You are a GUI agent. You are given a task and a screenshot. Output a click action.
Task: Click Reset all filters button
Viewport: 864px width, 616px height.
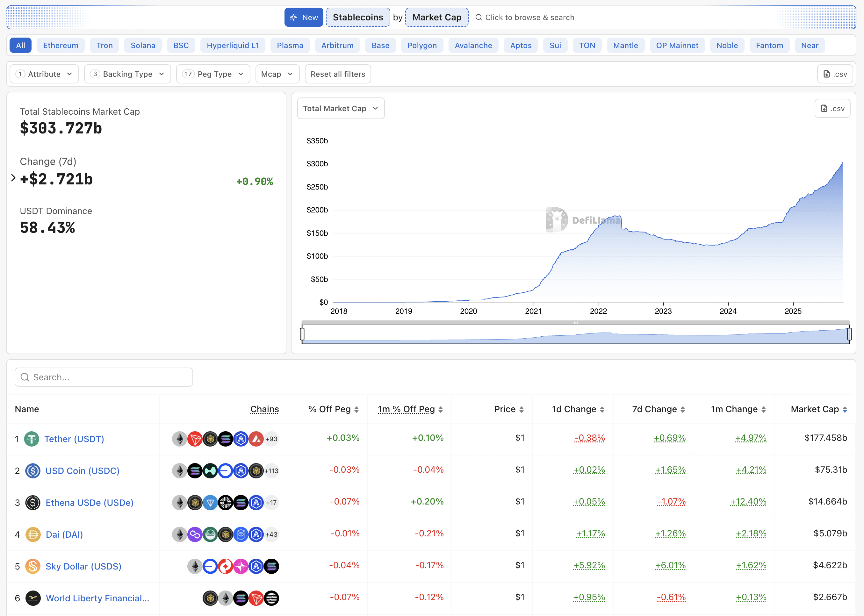tap(338, 74)
